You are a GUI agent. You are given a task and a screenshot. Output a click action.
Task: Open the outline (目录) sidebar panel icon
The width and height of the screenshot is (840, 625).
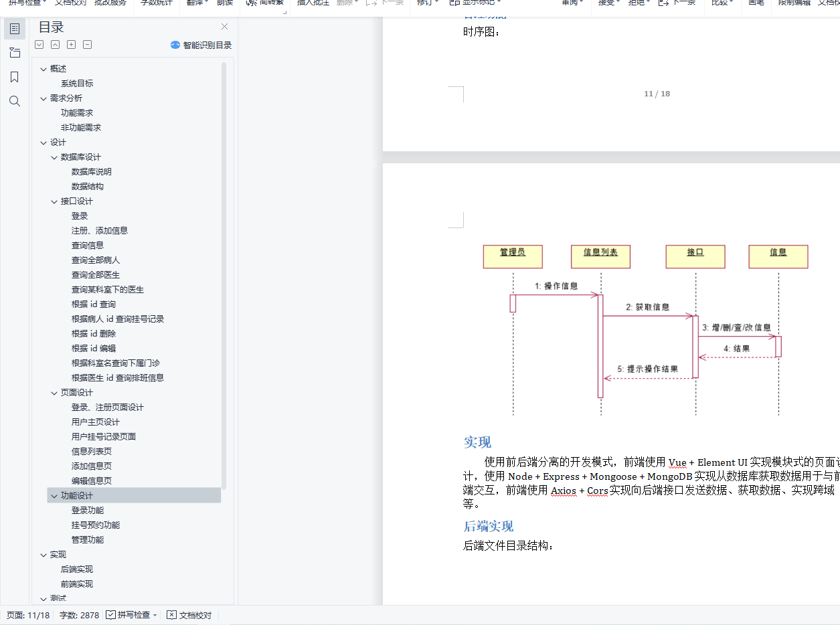pos(15,29)
